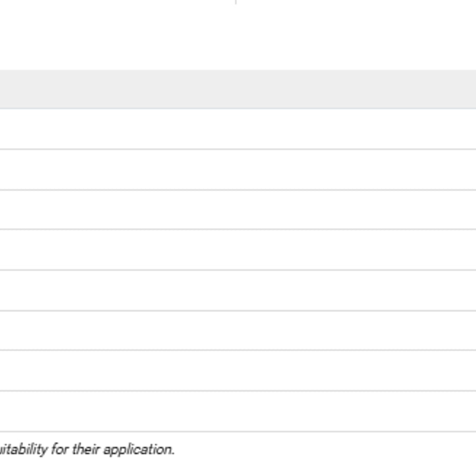Click the gray table header row
The image size is (476, 476).
(x=238, y=89)
